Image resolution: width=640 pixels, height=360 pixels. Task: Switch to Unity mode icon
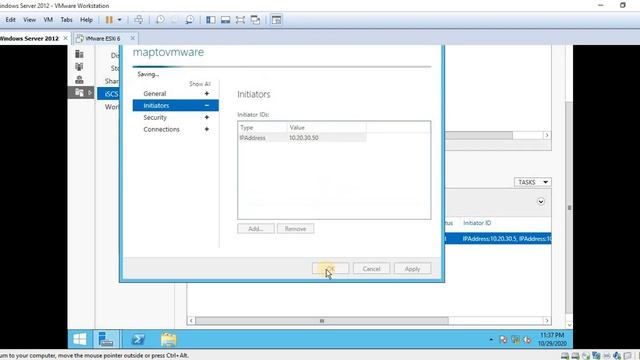click(x=255, y=20)
